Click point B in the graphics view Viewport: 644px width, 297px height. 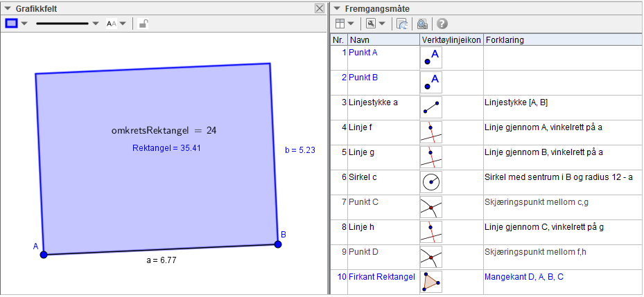[x=278, y=244]
